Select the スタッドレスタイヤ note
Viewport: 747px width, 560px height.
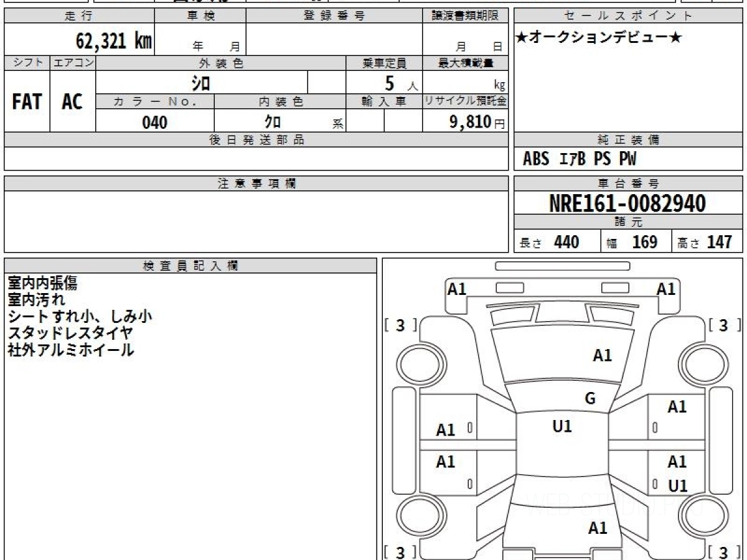click(70, 333)
